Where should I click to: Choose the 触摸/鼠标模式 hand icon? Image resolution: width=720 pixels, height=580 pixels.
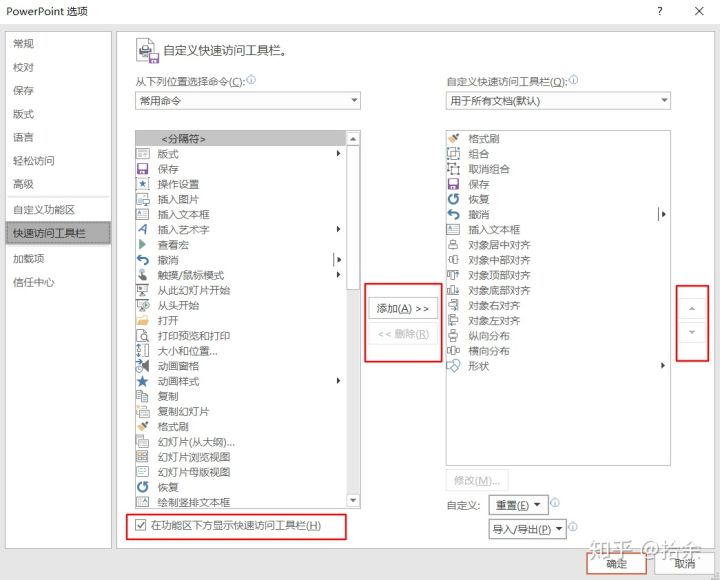pyautogui.click(x=143, y=275)
